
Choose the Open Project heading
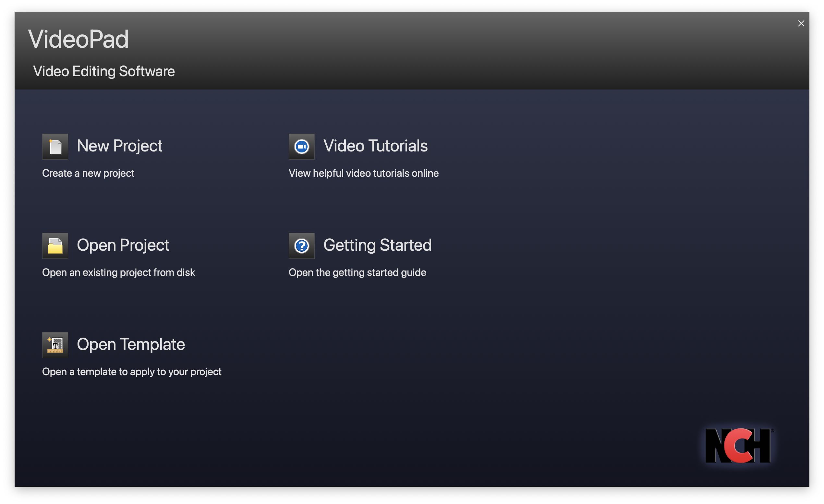point(123,245)
